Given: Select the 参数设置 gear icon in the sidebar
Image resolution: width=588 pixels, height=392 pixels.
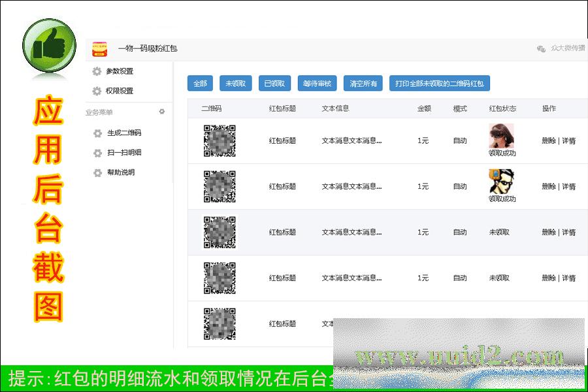Looking at the screenshot, I should pos(97,72).
